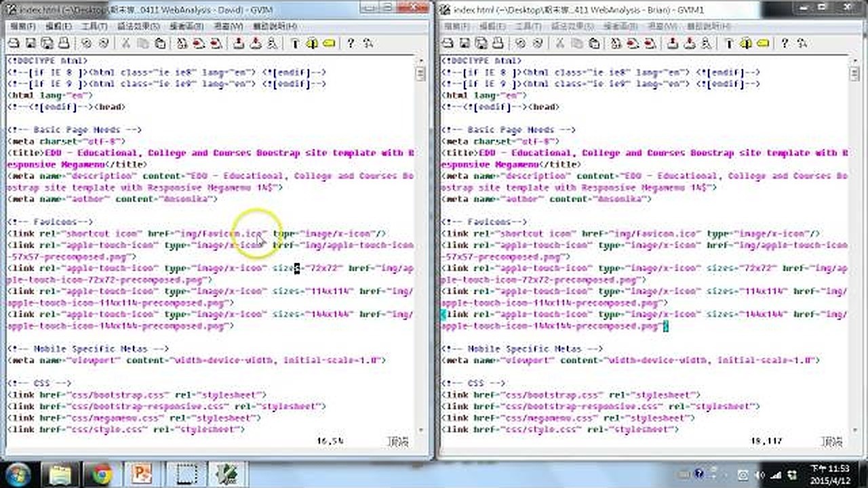Open 緩衝區(B) menu in right Brian window
The image size is (868, 488).
coord(621,26)
